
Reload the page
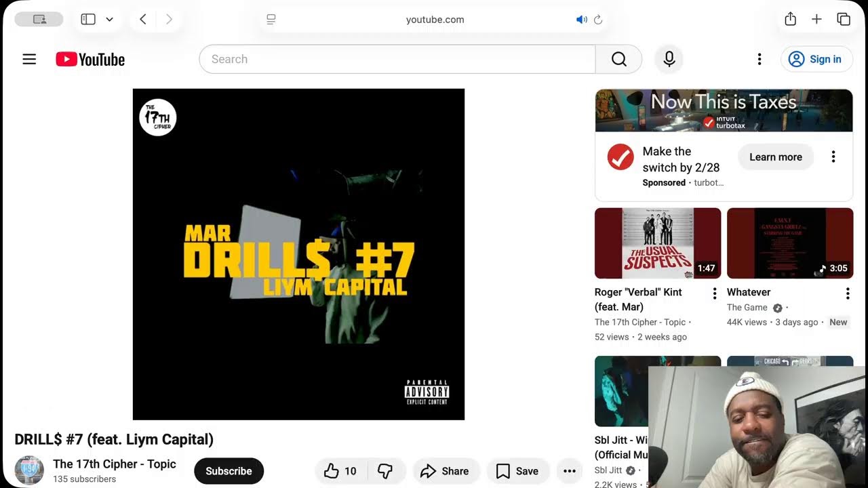pos(598,20)
